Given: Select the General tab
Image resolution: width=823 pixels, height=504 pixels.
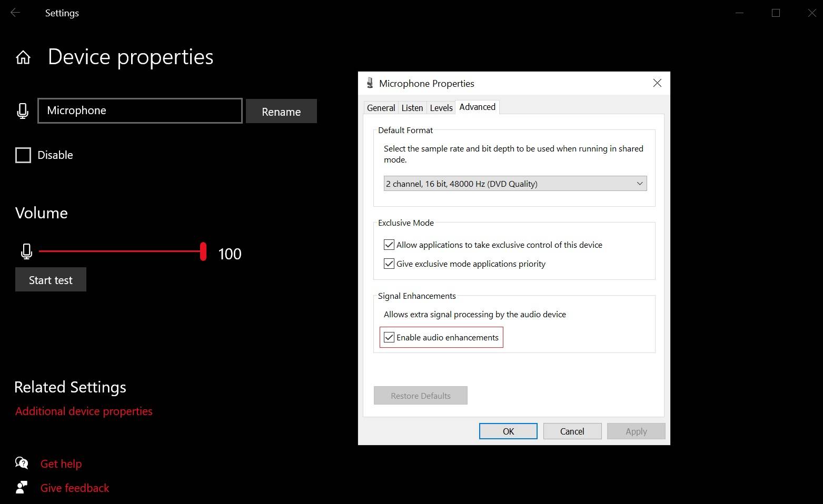Looking at the screenshot, I should (x=380, y=107).
